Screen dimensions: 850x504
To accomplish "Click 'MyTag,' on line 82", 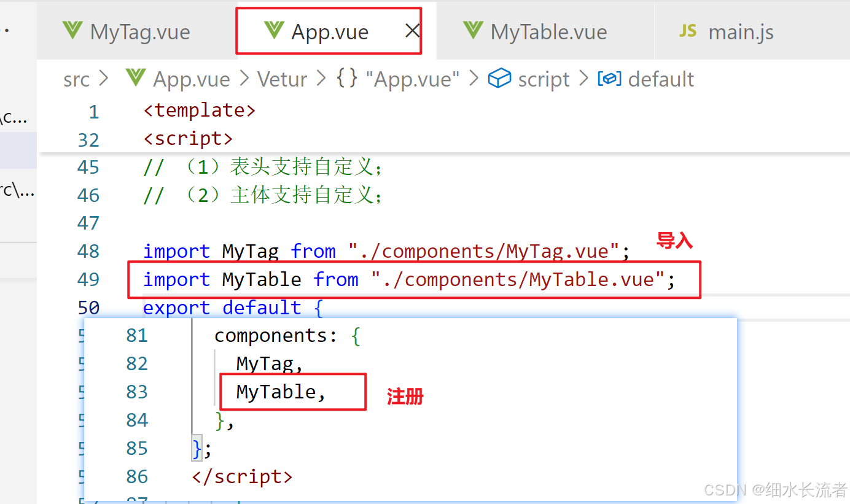I will coord(270,364).
